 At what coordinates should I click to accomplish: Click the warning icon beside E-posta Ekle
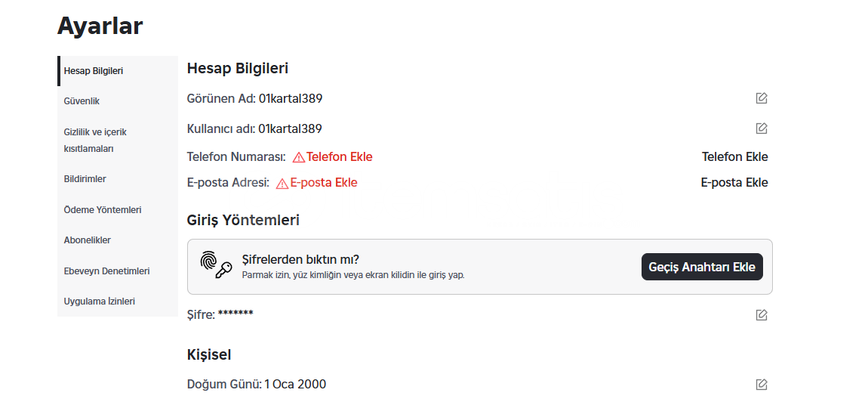tap(282, 184)
